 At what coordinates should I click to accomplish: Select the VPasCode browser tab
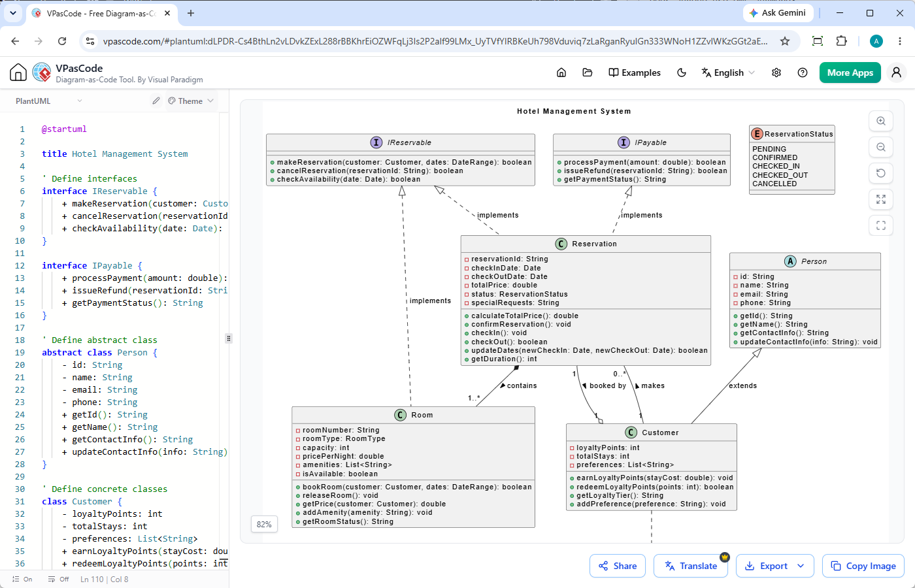101,13
